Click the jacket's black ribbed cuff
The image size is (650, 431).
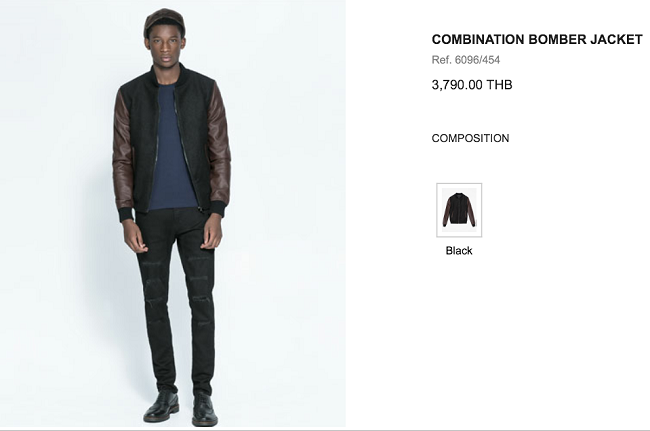tap(126, 215)
